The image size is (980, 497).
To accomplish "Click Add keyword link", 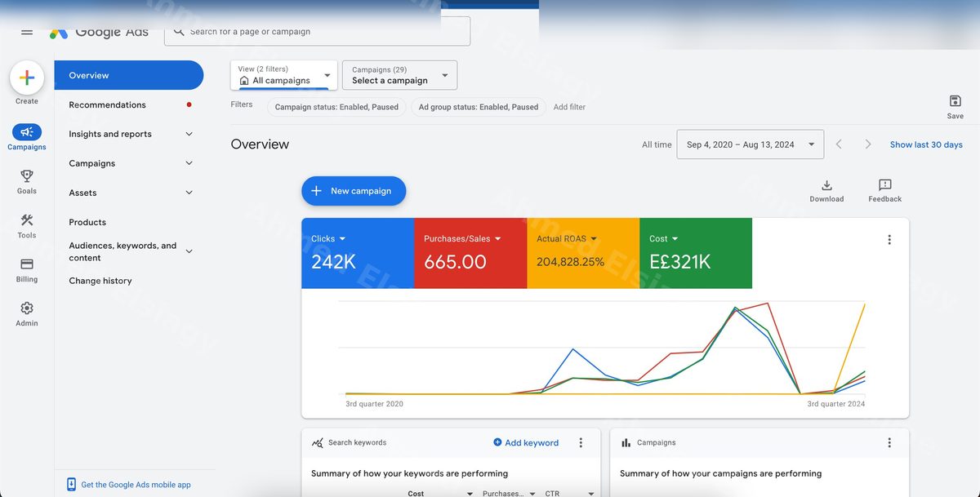I will [x=526, y=443].
